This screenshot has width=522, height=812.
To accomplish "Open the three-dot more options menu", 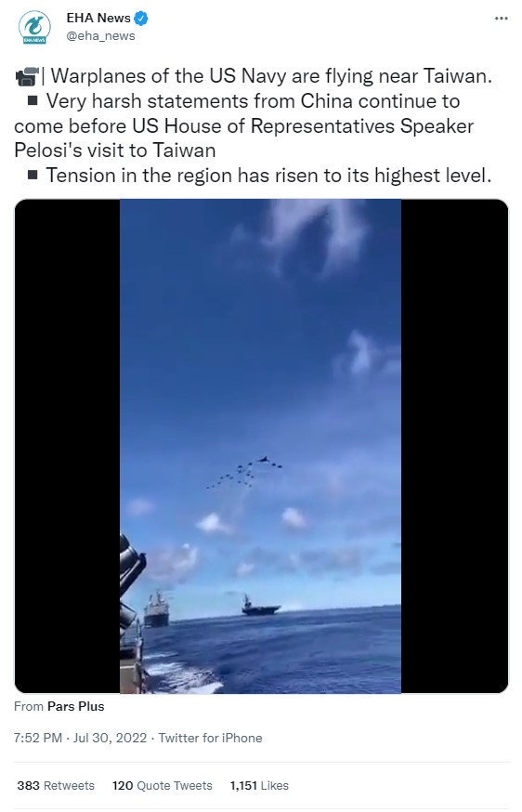I will coord(501,19).
